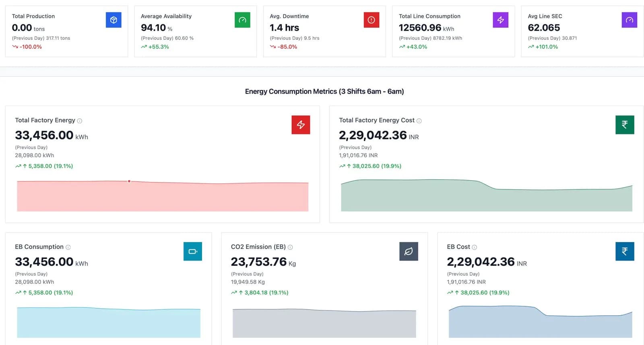This screenshot has height=345, width=644.
Task: Click the '94.10' Average Availability value
Action: click(x=153, y=28)
